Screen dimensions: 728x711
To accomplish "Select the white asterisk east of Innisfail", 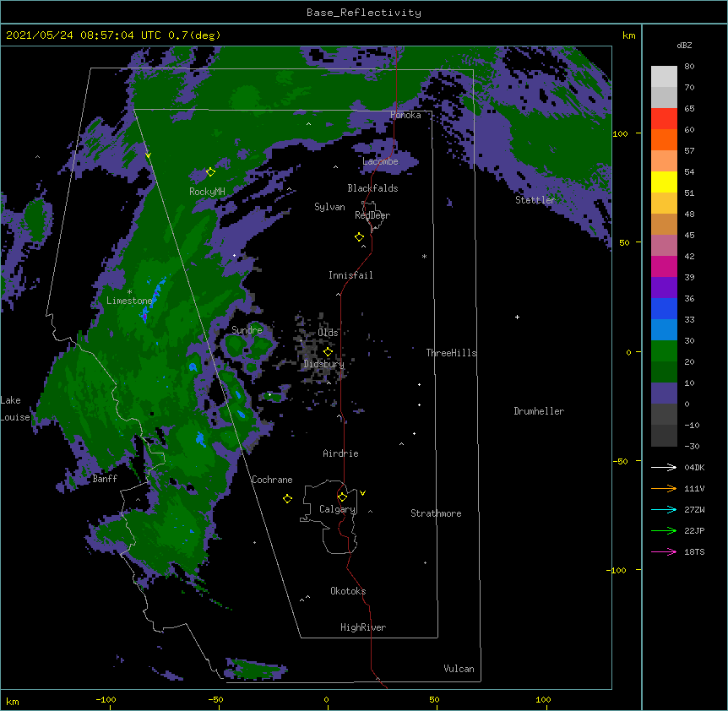I will point(424,256).
